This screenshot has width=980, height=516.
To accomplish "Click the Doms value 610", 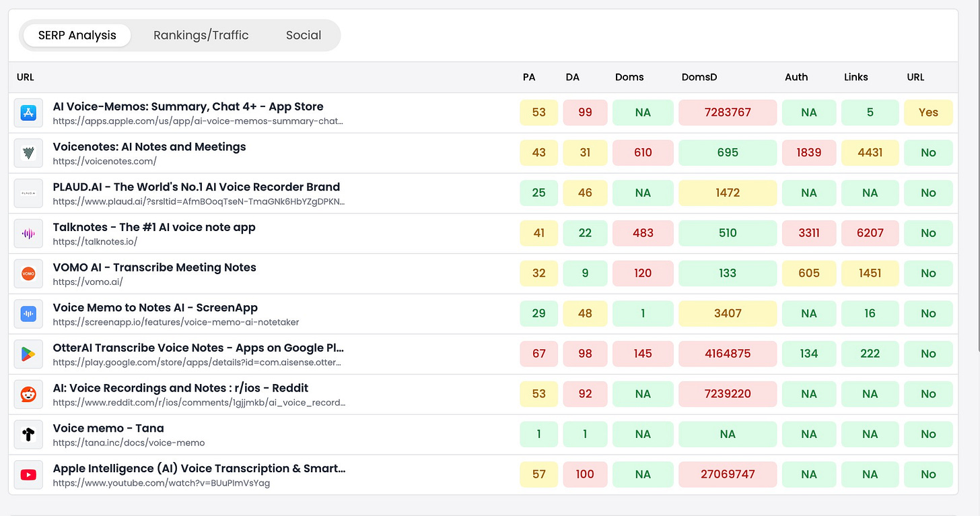I will pos(643,153).
